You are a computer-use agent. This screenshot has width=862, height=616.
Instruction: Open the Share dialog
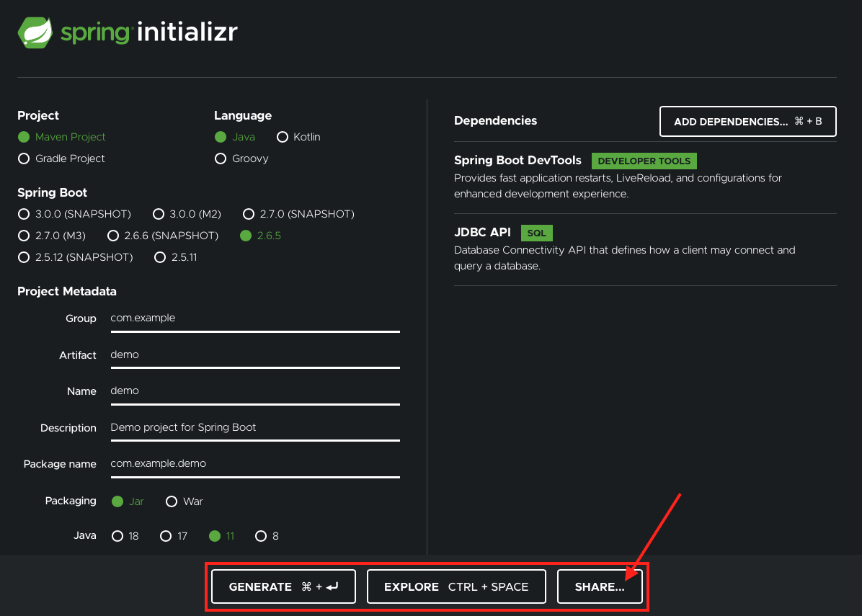(x=599, y=586)
